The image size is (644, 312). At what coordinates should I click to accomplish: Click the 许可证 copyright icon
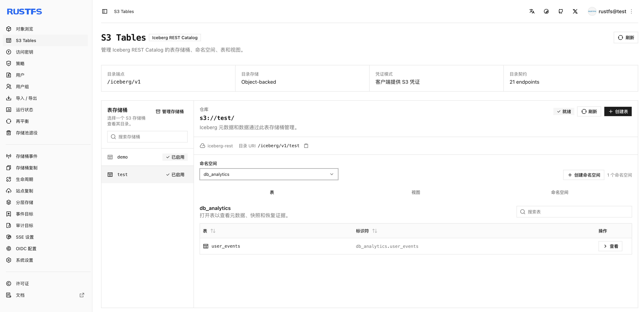9,284
